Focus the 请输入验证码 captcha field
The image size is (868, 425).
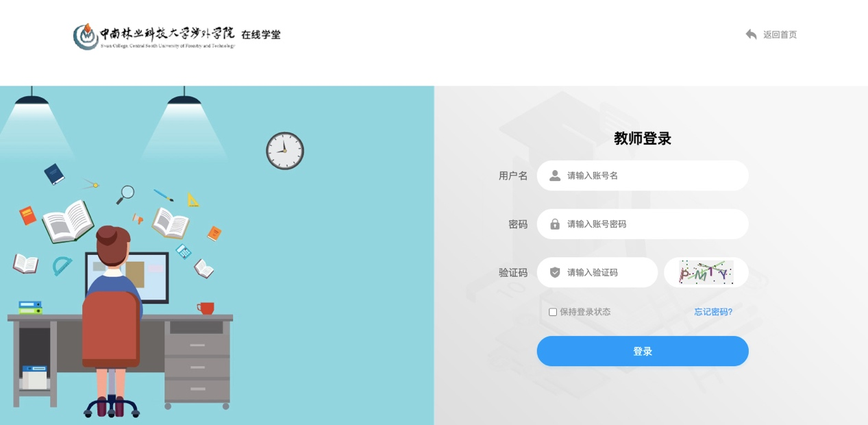597,272
